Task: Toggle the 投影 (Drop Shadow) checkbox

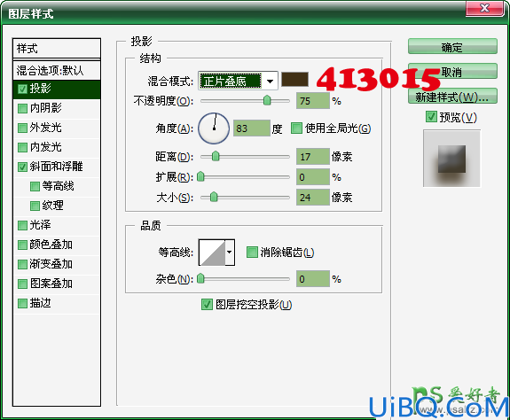Action: tap(22, 89)
